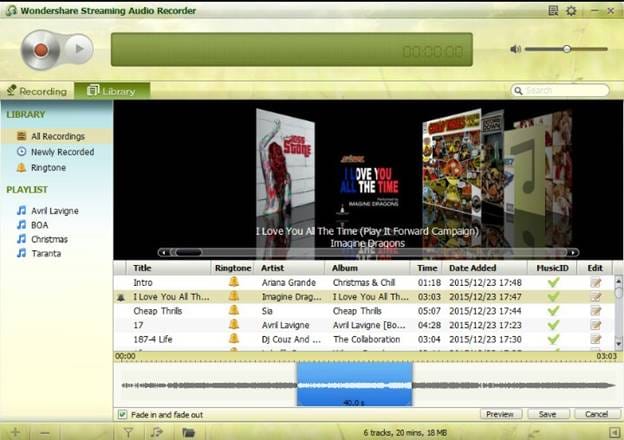Click the ringtone bell for track 17

point(234,325)
